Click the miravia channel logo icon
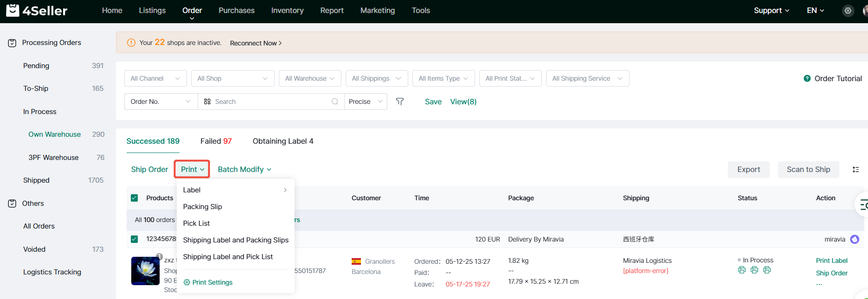This screenshot has width=868, height=299. pos(855,239)
